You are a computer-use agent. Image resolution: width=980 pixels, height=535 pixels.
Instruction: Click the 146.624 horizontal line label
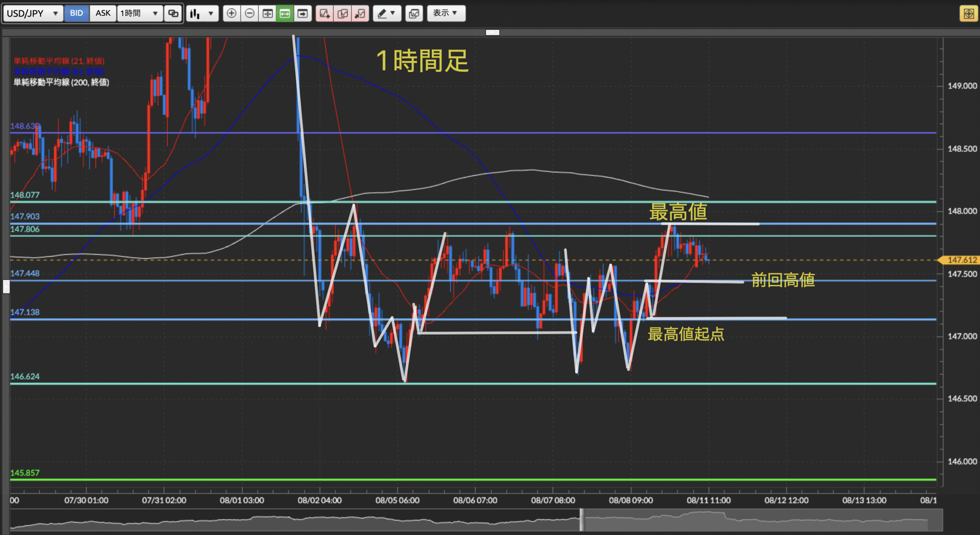point(25,376)
